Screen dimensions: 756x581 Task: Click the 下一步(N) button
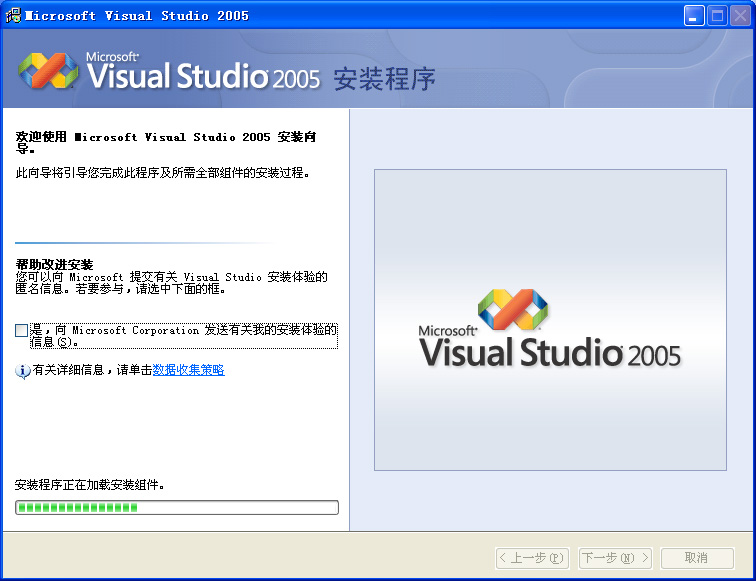click(615, 558)
